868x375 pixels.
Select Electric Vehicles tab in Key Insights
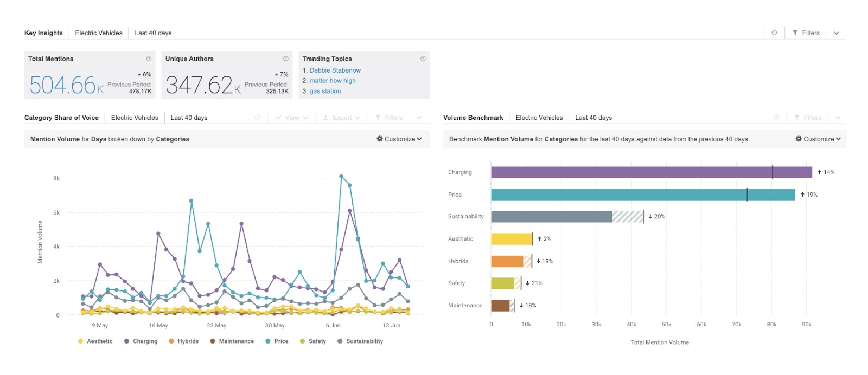pyautogui.click(x=99, y=33)
